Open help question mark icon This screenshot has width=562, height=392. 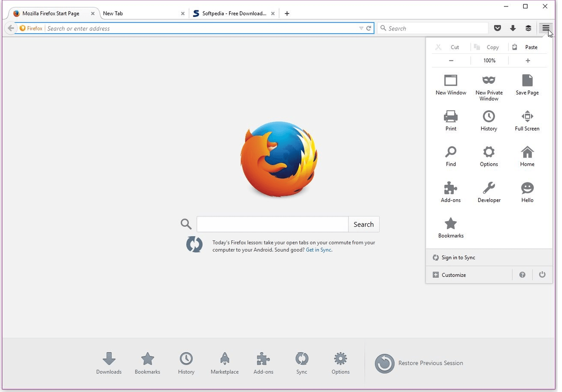[x=522, y=275]
